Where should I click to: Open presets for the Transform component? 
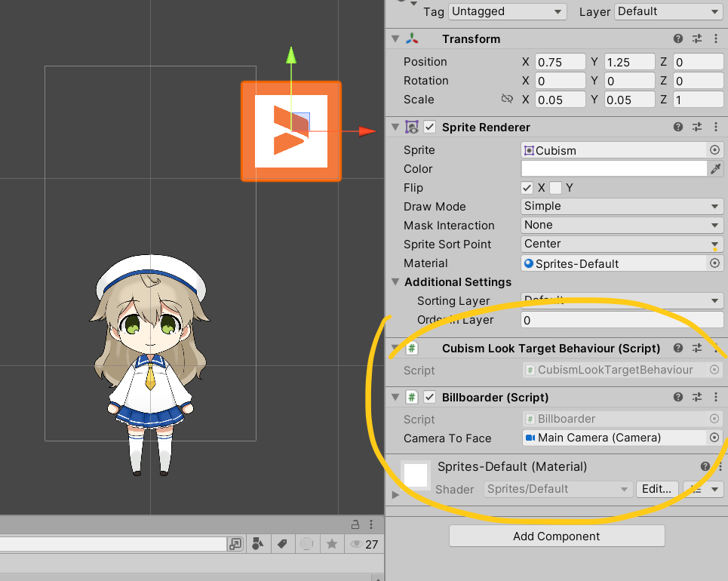[697, 38]
